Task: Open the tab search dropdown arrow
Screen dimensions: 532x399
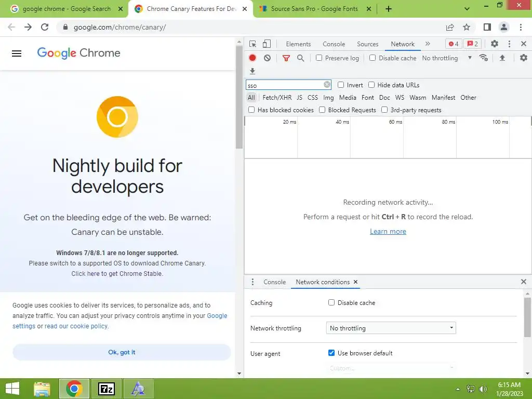Action: coord(467,9)
